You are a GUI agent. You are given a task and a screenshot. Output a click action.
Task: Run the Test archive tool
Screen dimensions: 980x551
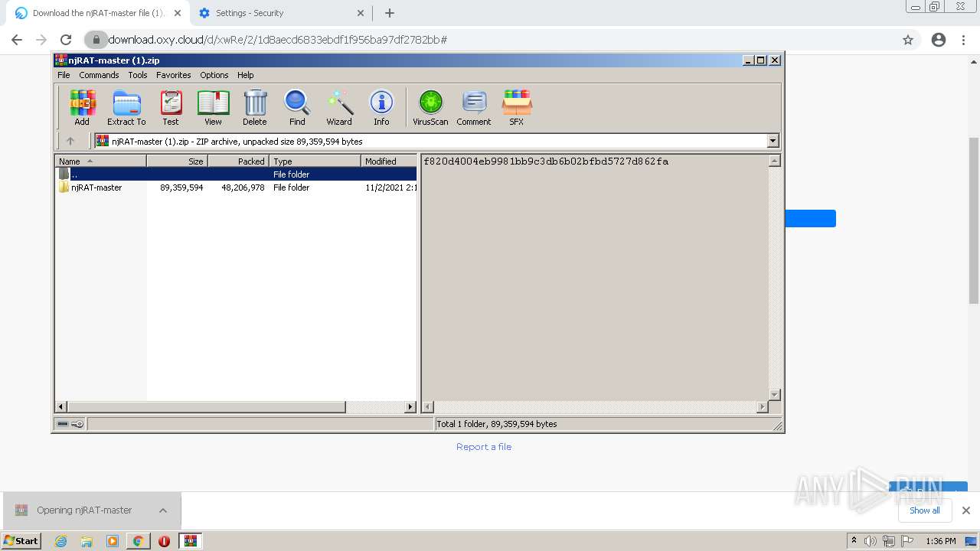pos(171,107)
